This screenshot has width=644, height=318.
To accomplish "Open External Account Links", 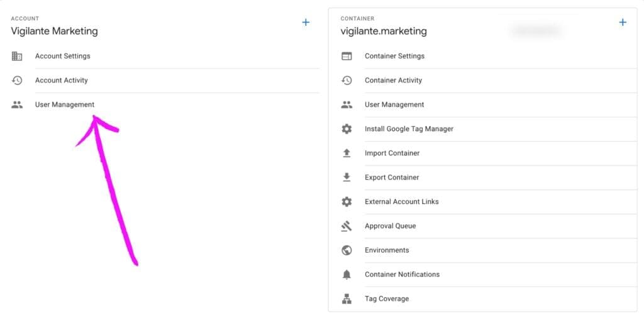I will pyautogui.click(x=401, y=202).
